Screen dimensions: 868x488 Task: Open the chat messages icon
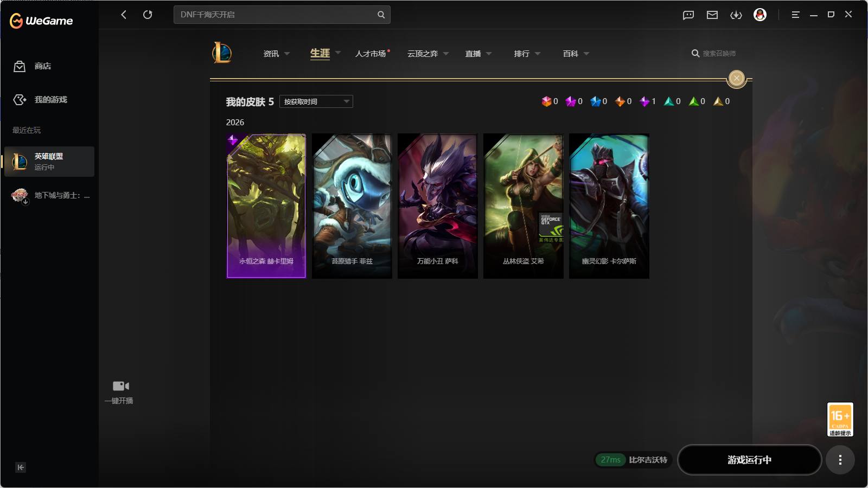688,15
